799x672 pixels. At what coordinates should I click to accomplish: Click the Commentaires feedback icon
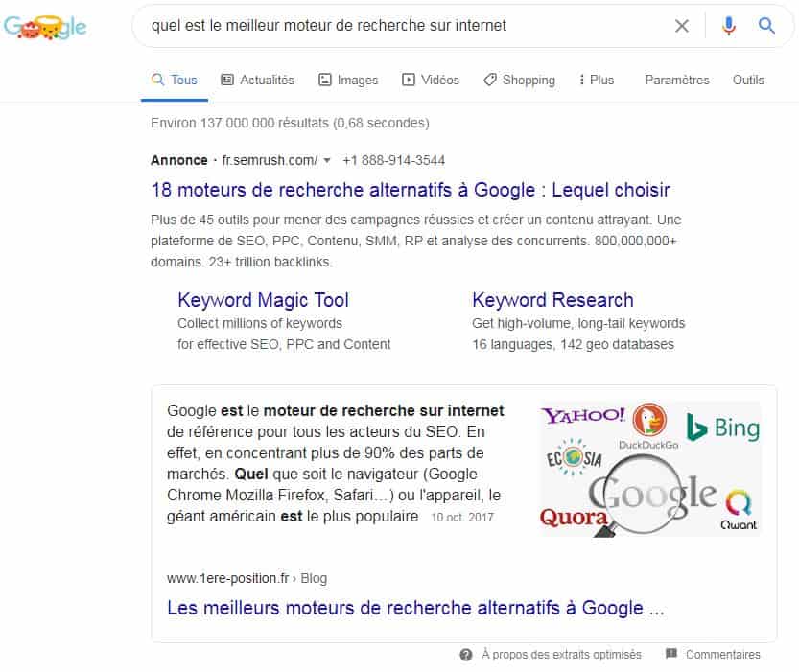tap(671, 654)
